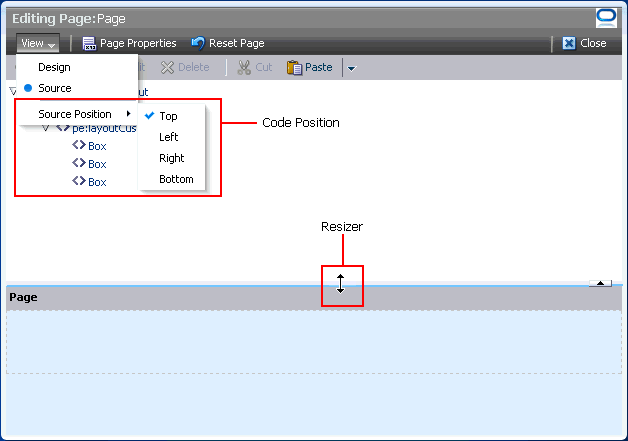Viewport: 628px width, 441px height.
Task: Choose Top source position
Action: tap(168, 116)
